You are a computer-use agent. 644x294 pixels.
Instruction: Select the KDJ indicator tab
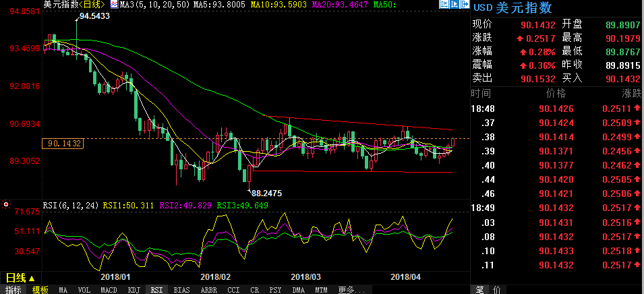coord(134,289)
